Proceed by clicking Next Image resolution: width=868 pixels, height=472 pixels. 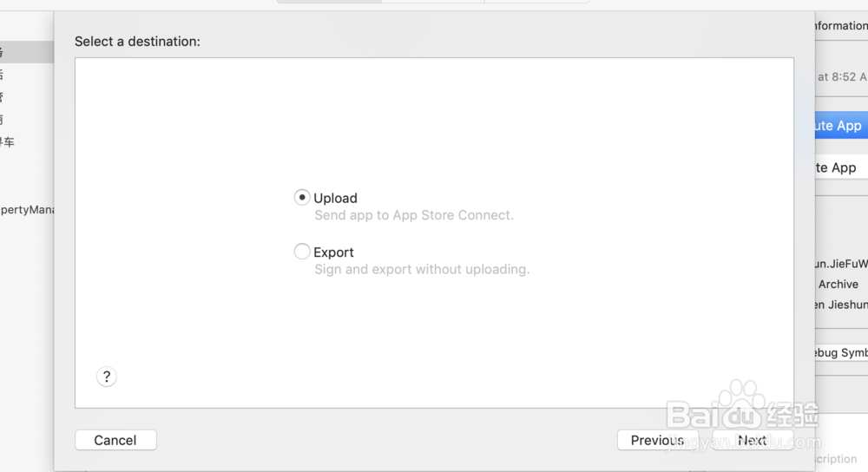752,440
